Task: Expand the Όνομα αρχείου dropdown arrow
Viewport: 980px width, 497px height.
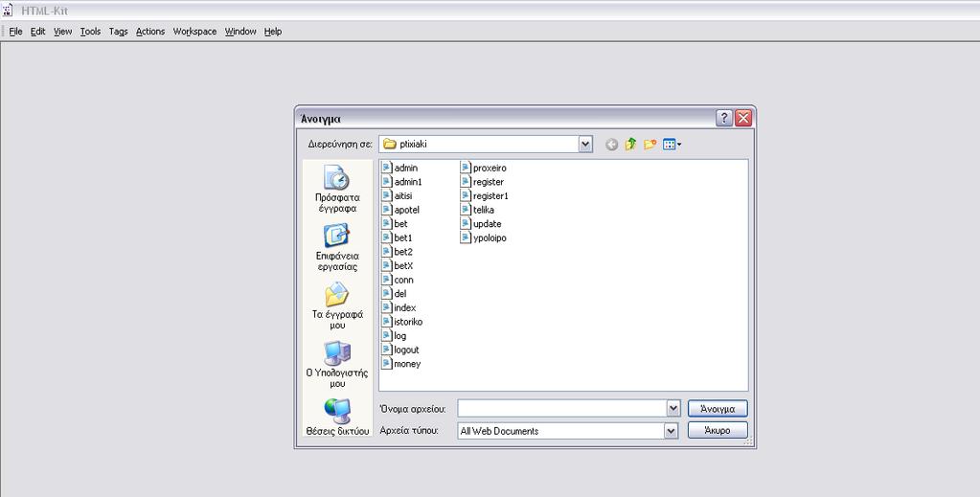Action: 673,408
